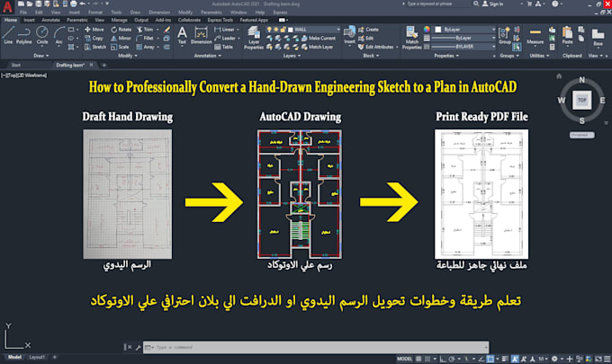This screenshot has width=612, height=364.
Task: Select the Circle tool
Action: [x=42, y=35]
